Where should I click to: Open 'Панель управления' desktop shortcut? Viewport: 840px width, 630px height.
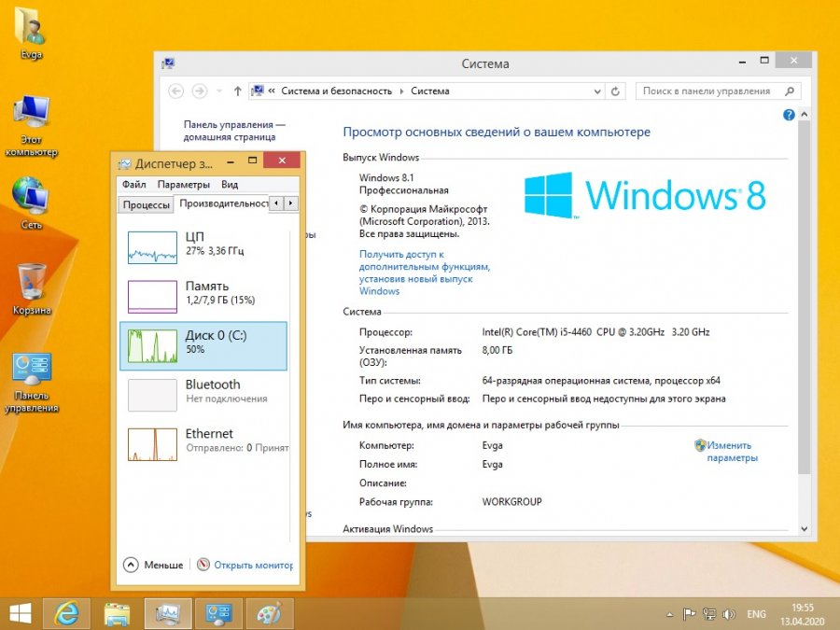click(x=32, y=383)
